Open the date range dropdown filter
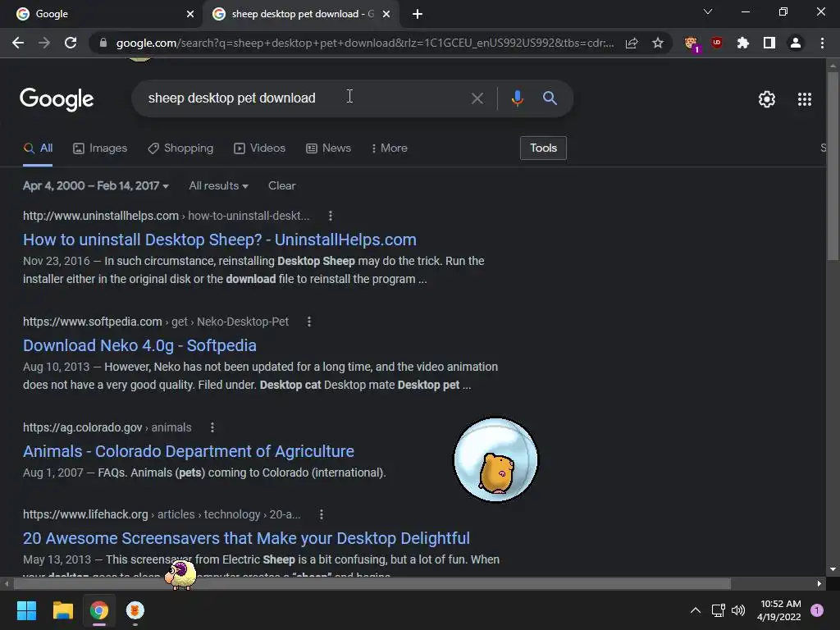Viewport: 840px width, 630px height. click(x=96, y=186)
